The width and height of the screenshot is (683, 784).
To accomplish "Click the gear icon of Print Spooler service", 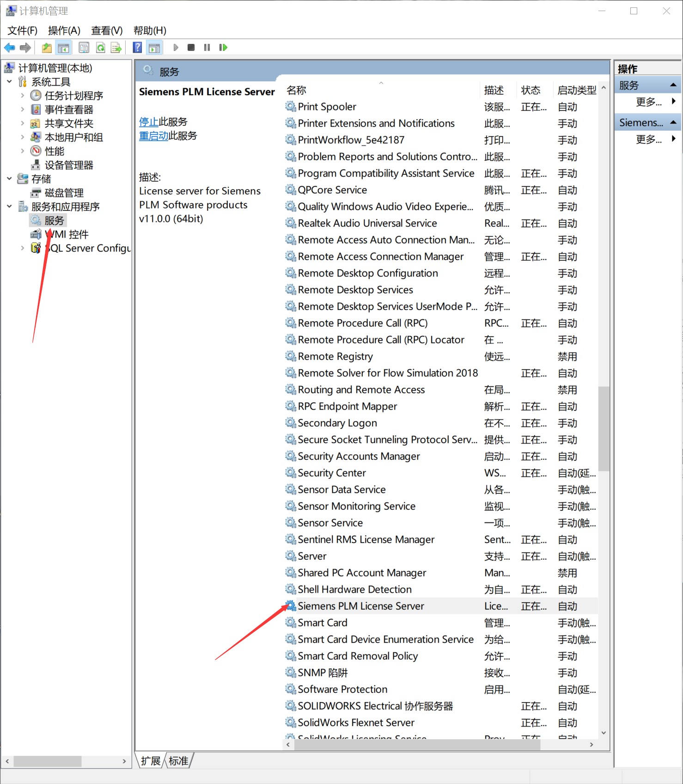I will (291, 107).
